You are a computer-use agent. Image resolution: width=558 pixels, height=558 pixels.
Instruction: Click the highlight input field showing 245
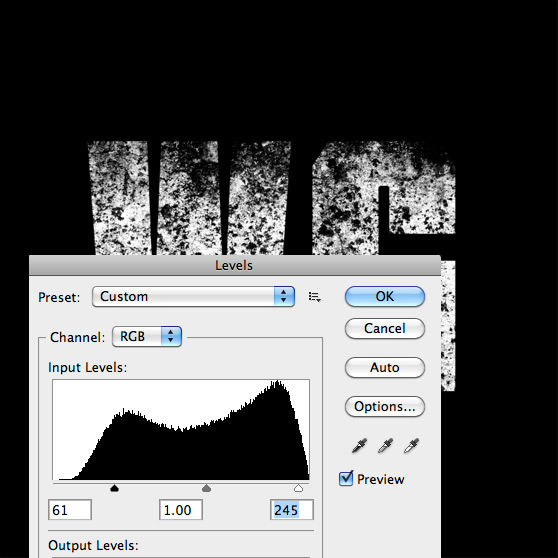coord(292,510)
